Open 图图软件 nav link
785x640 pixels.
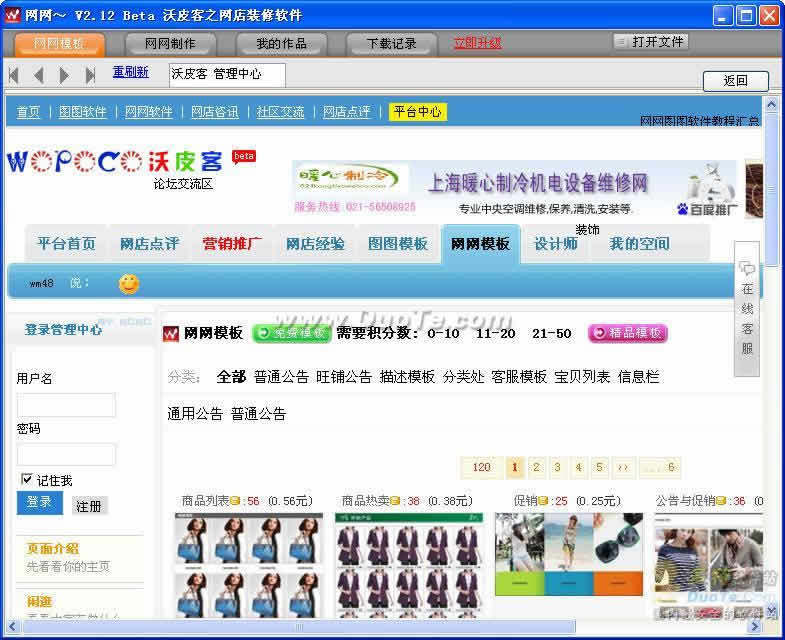pos(83,112)
